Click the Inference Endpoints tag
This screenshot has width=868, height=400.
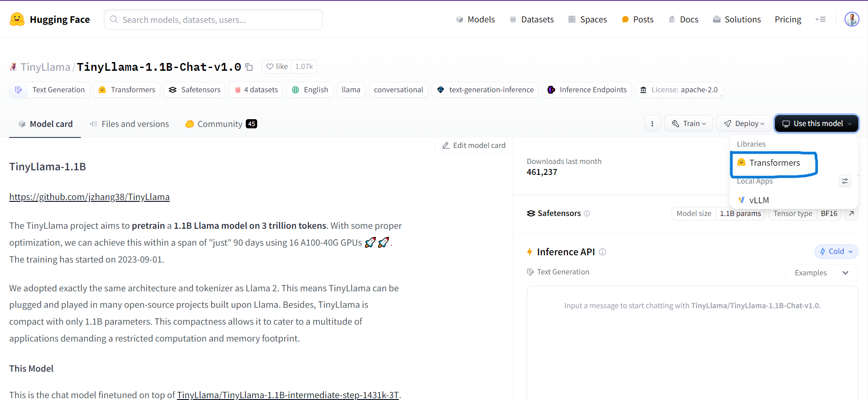587,90
